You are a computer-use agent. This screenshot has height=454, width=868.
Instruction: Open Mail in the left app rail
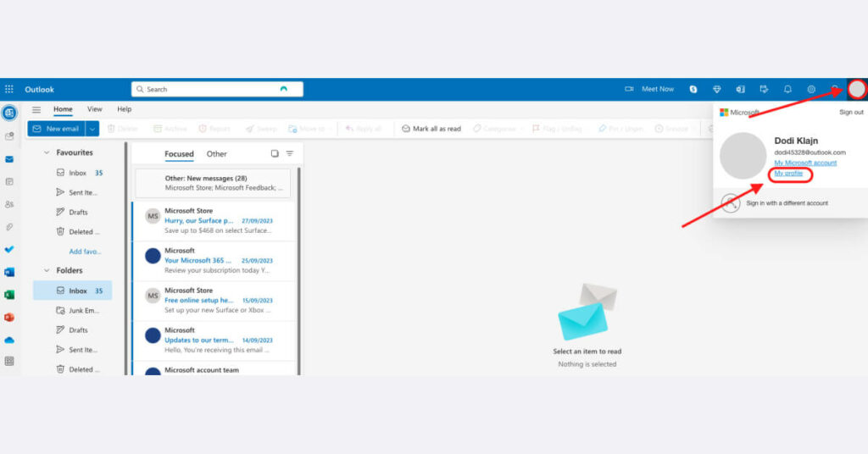tap(9, 159)
